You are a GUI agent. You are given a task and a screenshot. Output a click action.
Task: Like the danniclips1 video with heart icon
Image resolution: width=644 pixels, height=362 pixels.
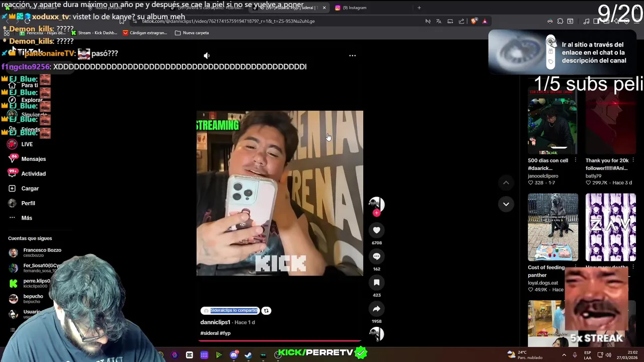(x=376, y=230)
